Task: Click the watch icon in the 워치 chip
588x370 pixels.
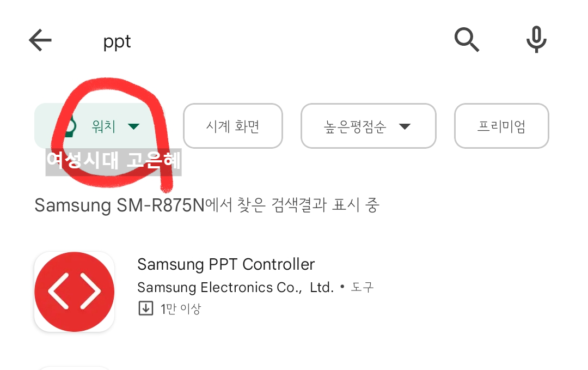Action: (68, 126)
